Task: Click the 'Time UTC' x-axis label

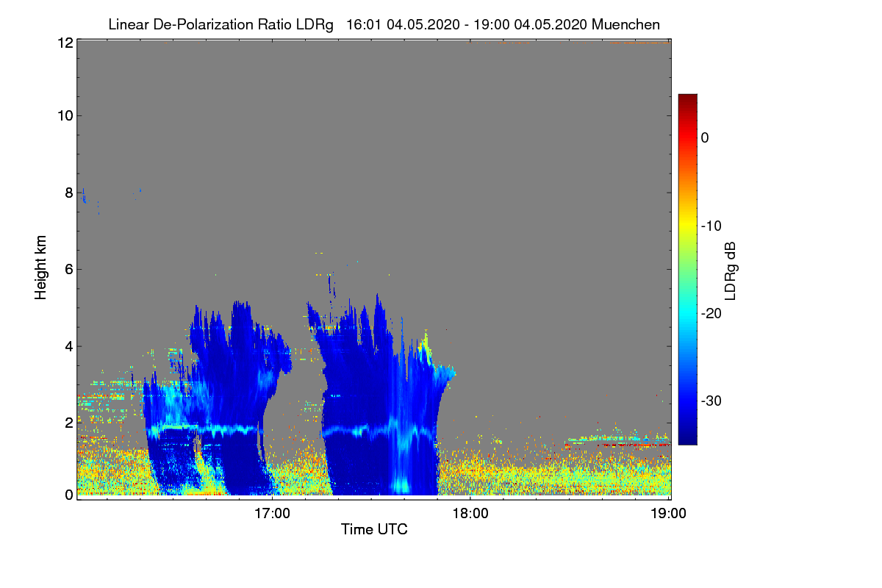Action: (374, 529)
